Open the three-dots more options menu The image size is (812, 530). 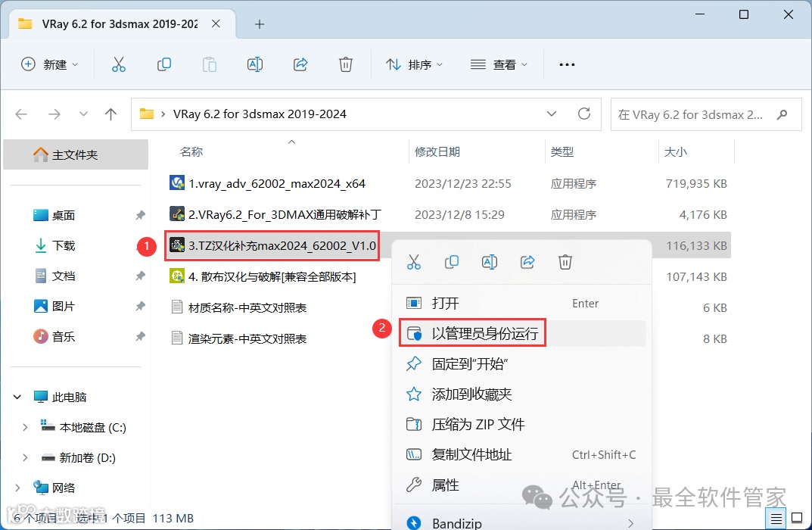[567, 65]
